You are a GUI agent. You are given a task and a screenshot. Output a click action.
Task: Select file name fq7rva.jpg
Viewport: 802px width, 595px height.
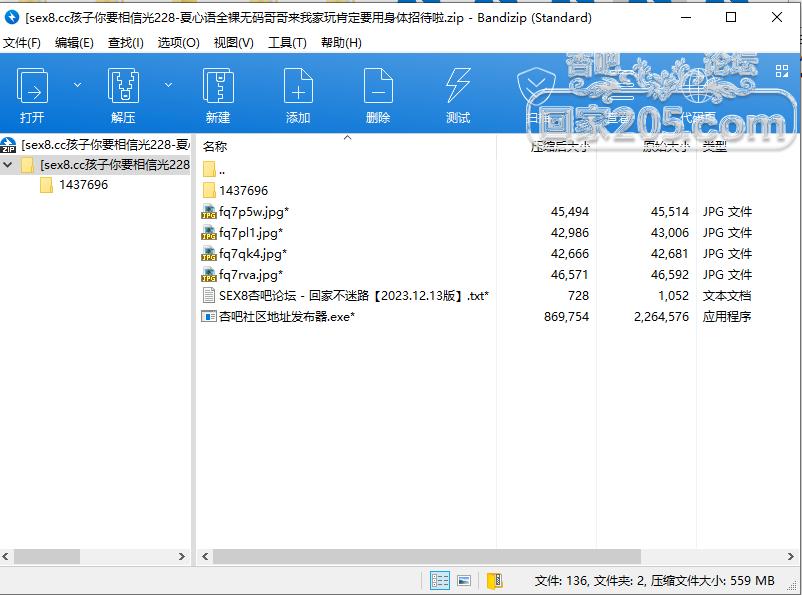tap(251, 274)
